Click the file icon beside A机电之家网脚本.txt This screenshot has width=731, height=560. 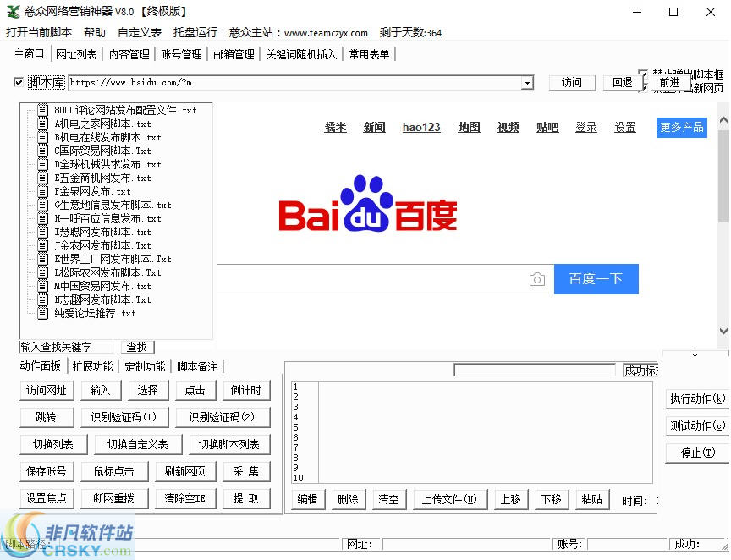(x=42, y=124)
